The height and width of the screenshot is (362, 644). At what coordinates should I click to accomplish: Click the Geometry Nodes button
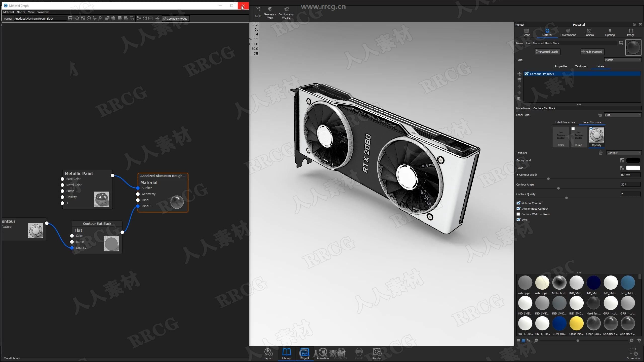point(175,18)
